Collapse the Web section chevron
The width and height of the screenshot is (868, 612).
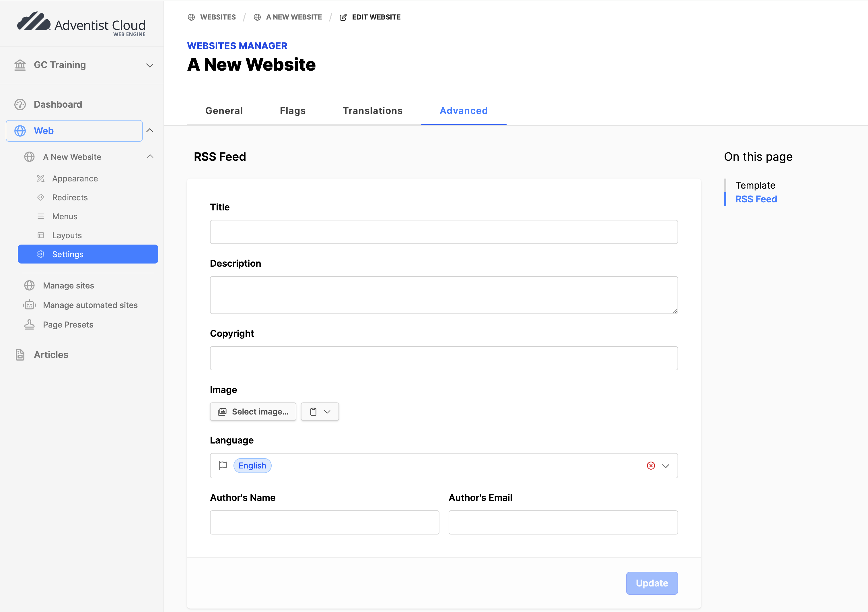point(150,131)
